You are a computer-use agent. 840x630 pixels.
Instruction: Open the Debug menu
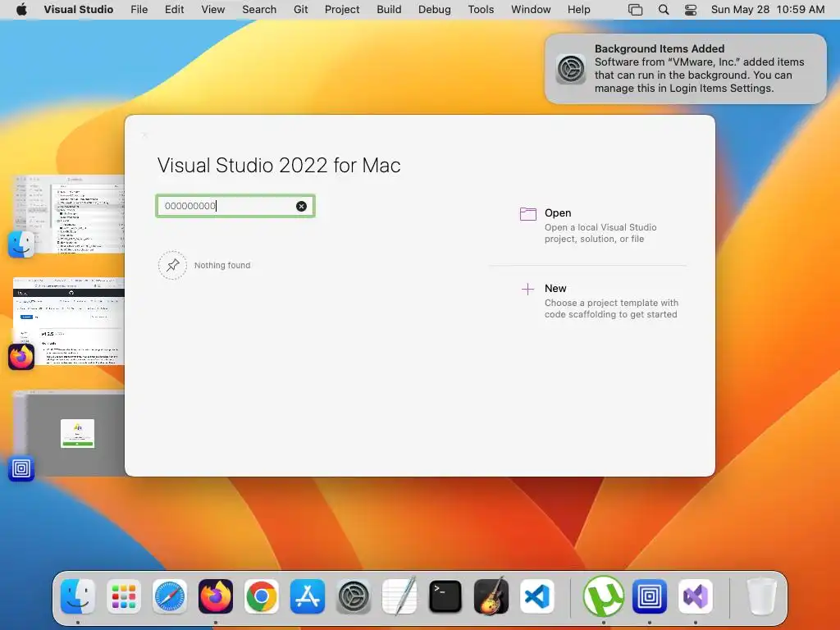tap(435, 10)
